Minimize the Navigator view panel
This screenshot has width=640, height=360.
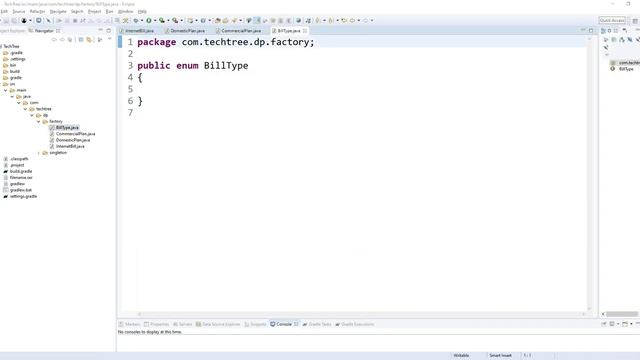(x=100, y=31)
